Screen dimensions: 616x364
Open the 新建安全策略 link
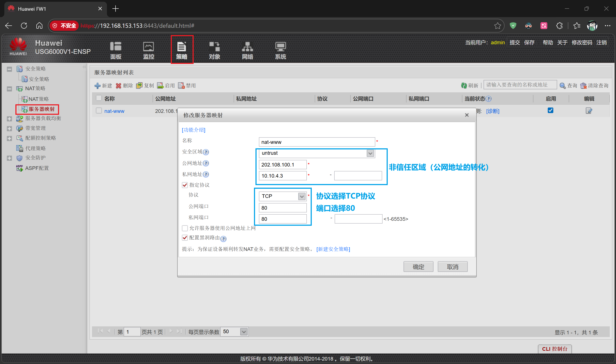pyautogui.click(x=333, y=249)
